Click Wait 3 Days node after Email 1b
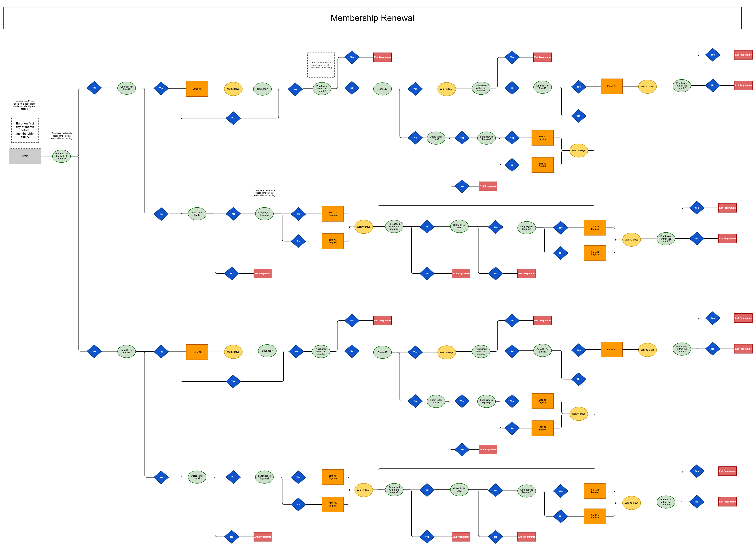756x547 pixels. pyautogui.click(x=233, y=352)
